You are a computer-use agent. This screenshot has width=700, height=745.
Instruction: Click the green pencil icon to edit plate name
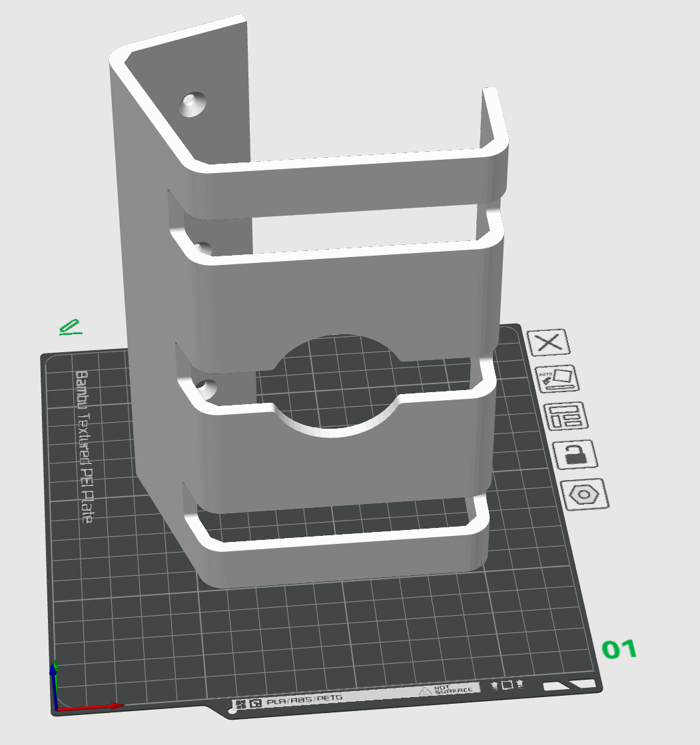click(70, 328)
